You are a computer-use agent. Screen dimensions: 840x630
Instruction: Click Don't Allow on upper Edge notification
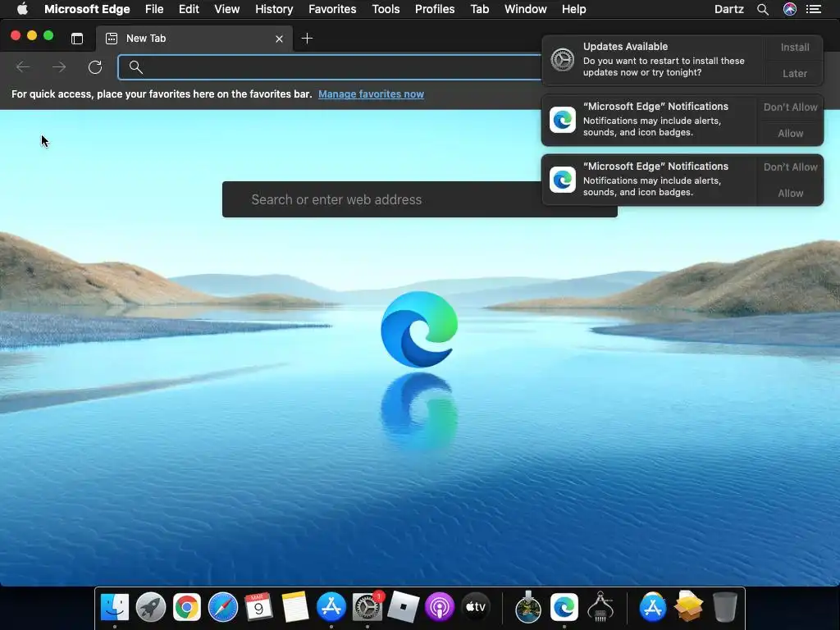790,107
